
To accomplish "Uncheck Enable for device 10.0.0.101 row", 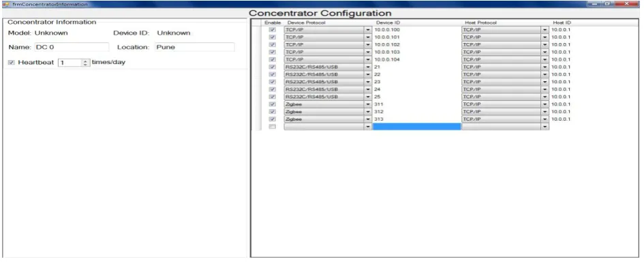I will [272, 38].
